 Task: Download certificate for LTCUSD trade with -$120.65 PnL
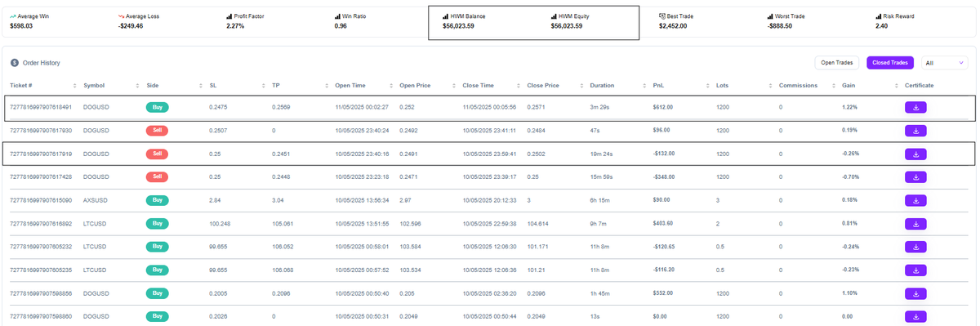tap(915, 246)
